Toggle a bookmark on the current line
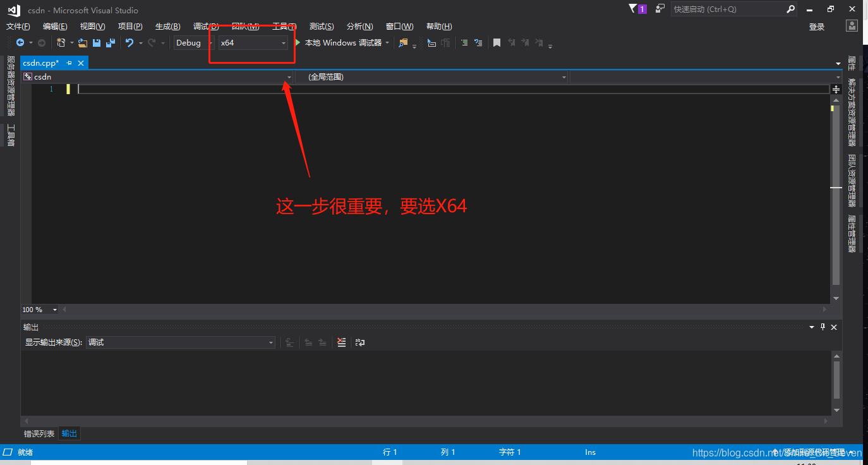The height and width of the screenshot is (465, 868). tap(497, 43)
